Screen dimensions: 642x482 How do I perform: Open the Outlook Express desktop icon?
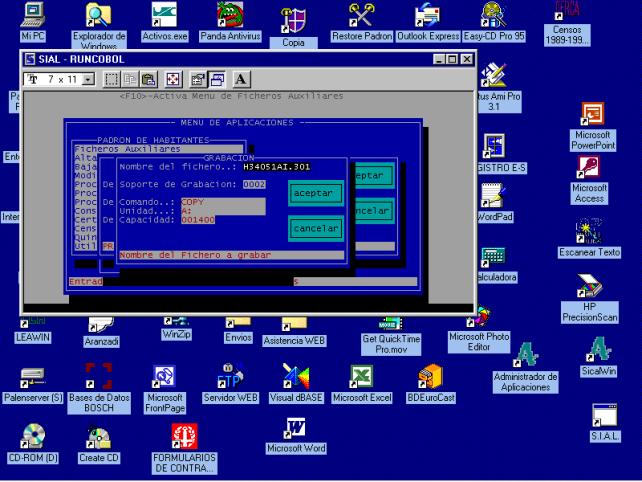pyautogui.click(x=428, y=22)
